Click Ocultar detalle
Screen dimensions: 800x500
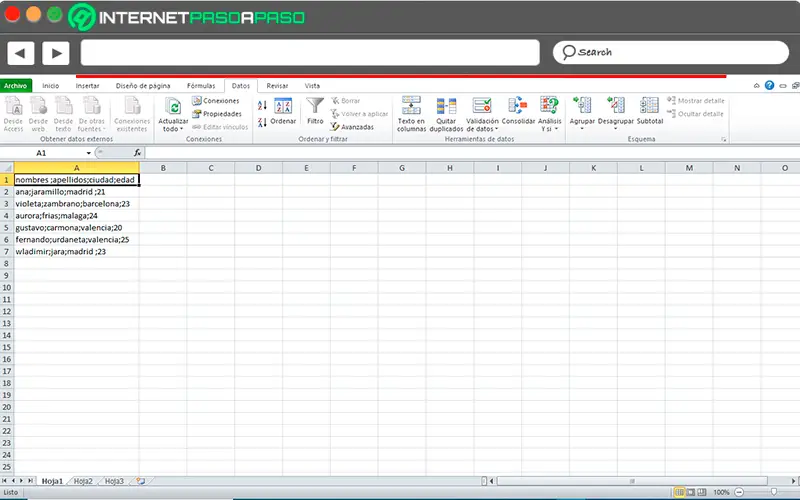[x=695, y=114]
